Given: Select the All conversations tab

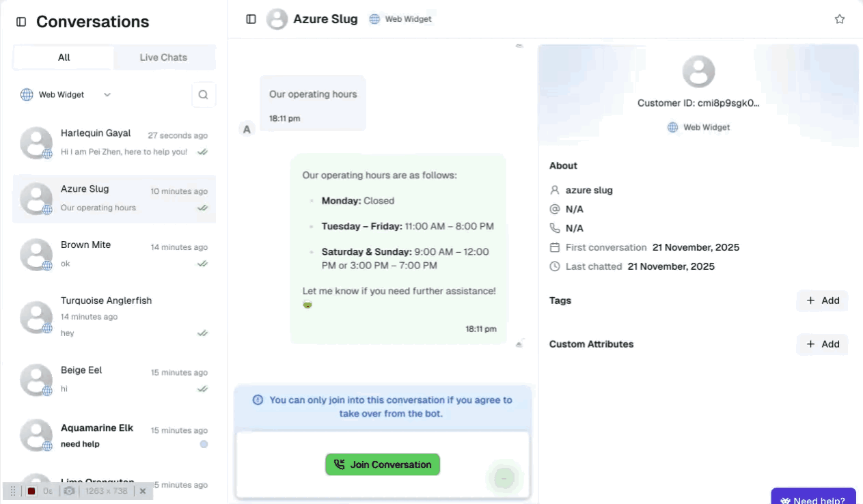Looking at the screenshot, I should 63,57.
